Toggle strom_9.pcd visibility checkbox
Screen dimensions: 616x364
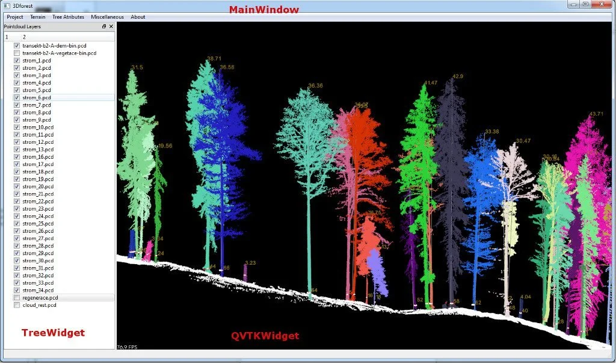tap(17, 120)
